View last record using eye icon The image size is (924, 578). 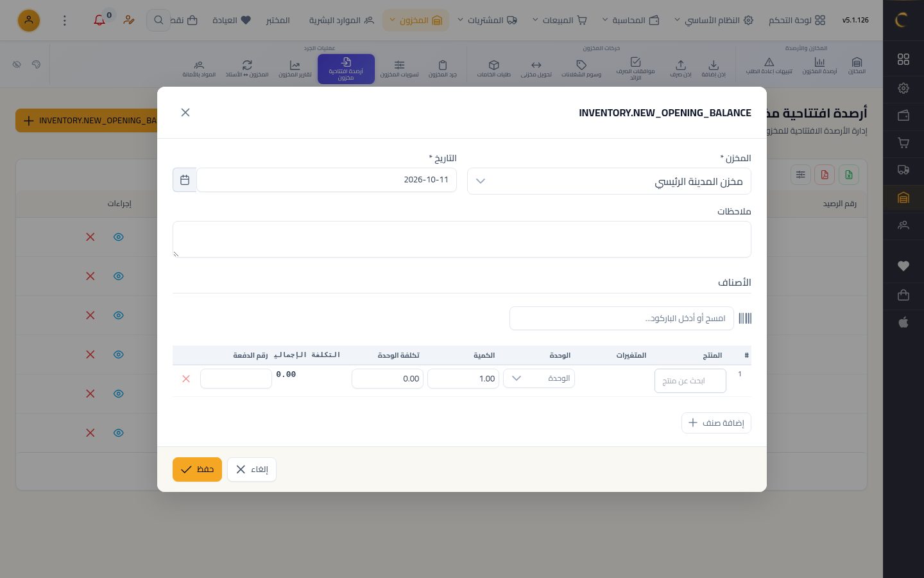pos(119,433)
